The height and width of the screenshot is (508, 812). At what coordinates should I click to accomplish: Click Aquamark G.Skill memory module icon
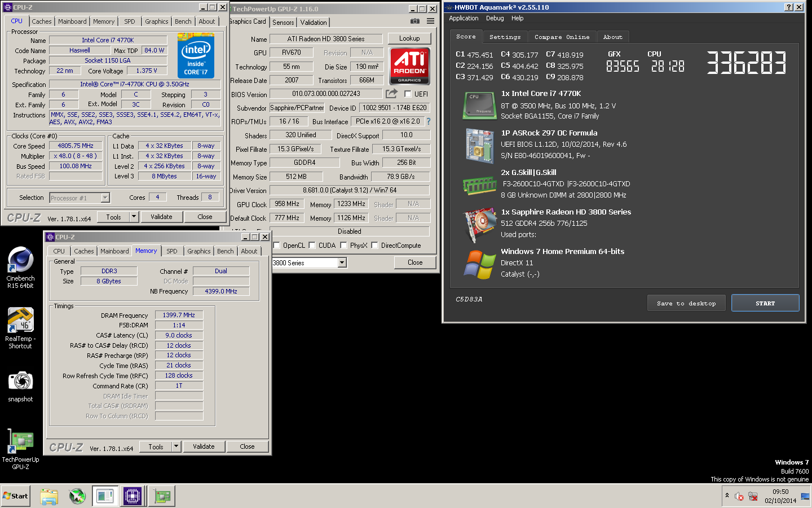point(479,185)
